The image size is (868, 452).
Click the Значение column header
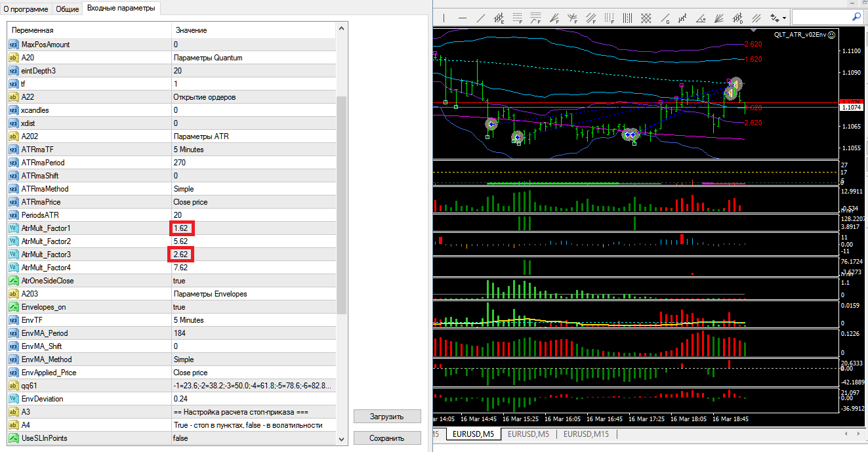pyautogui.click(x=253, y=30)
